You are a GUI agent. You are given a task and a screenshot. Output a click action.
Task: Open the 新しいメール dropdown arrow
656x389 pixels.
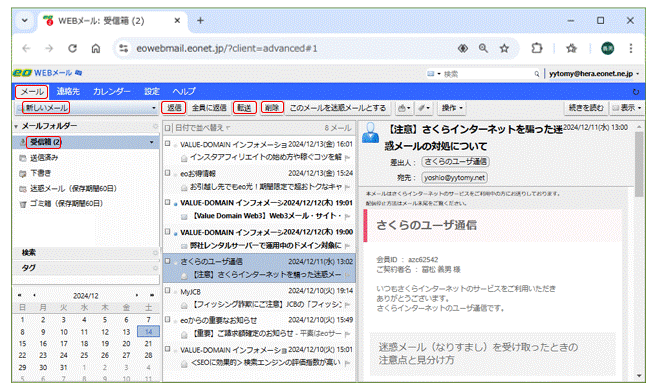click(x=154, y=108)
